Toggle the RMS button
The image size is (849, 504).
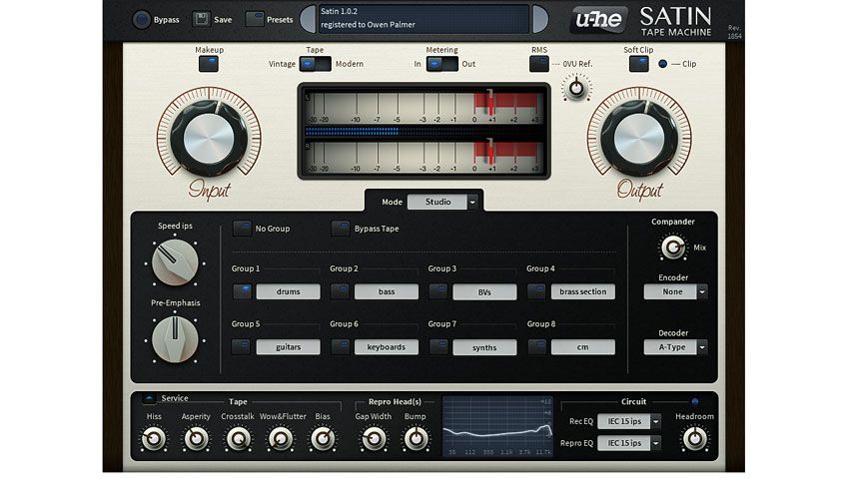[538, 64]
